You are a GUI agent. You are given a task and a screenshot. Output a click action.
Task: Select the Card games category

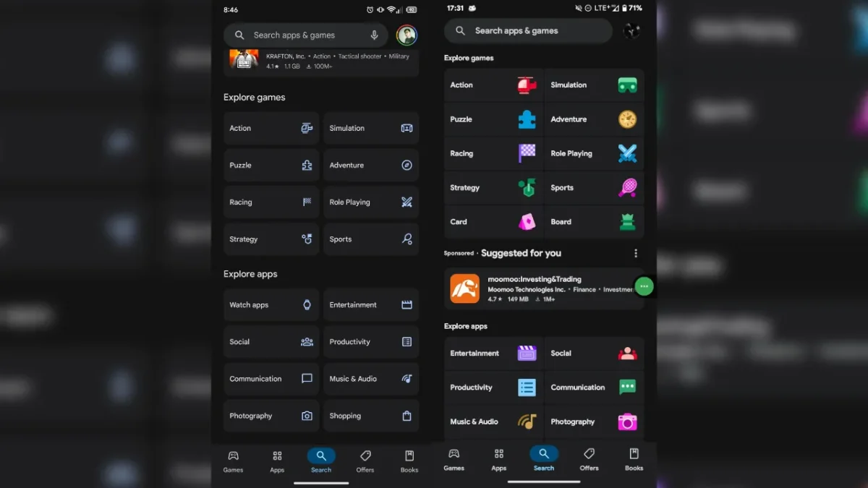493,222
